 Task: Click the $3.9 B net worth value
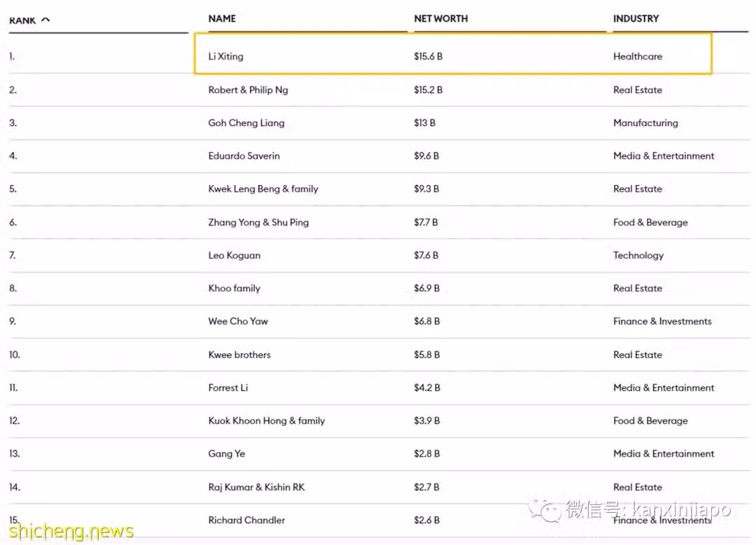(427, 421)
